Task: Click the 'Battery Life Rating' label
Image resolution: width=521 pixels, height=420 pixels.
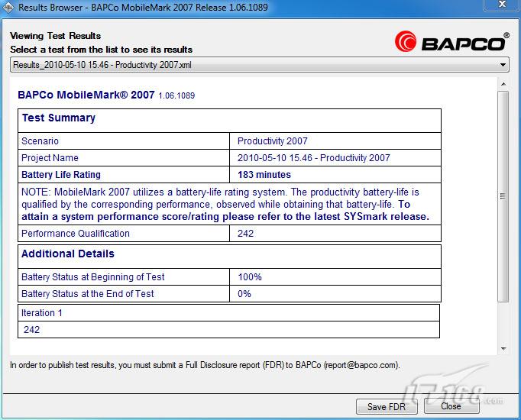Action: [x=61, y=175]
